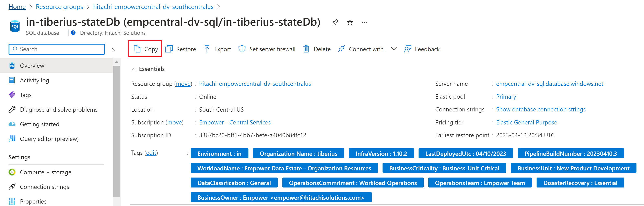
Task: Pin this database to dashboard
Action: 335,22
